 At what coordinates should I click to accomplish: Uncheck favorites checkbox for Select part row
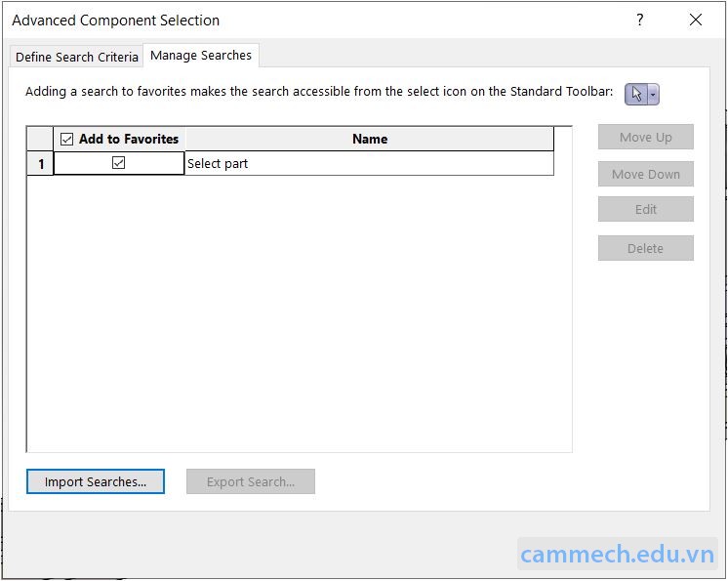coord(119,163)
